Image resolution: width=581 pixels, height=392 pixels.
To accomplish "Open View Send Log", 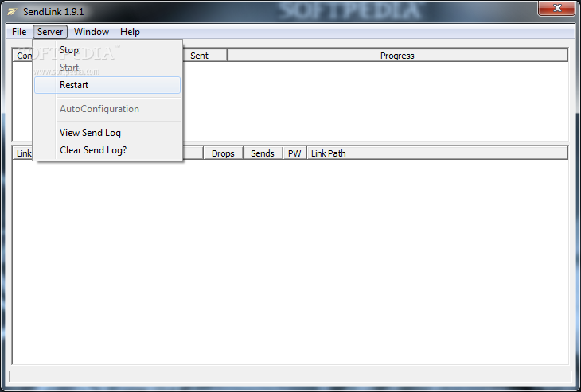I will 107,133.
